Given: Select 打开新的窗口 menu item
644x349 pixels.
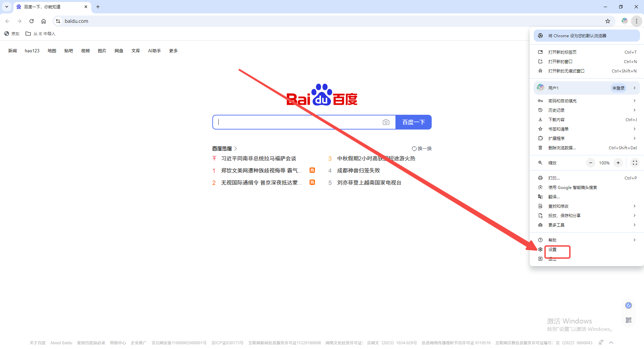Looking at the screenshot, I should click(587, 61).
